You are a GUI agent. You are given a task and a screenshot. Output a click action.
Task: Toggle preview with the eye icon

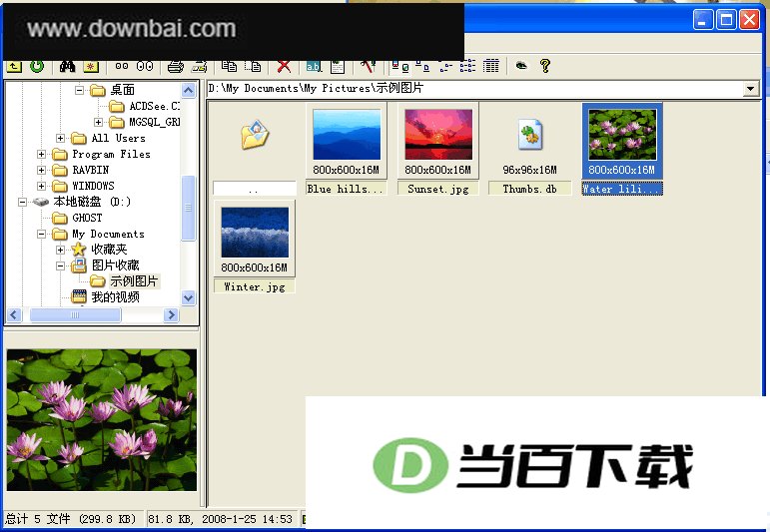tap(521, 65)
